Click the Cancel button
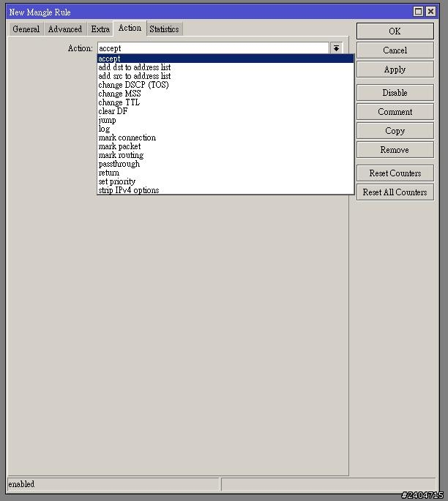The image size is (448, 501). click(x=395, y=50)
